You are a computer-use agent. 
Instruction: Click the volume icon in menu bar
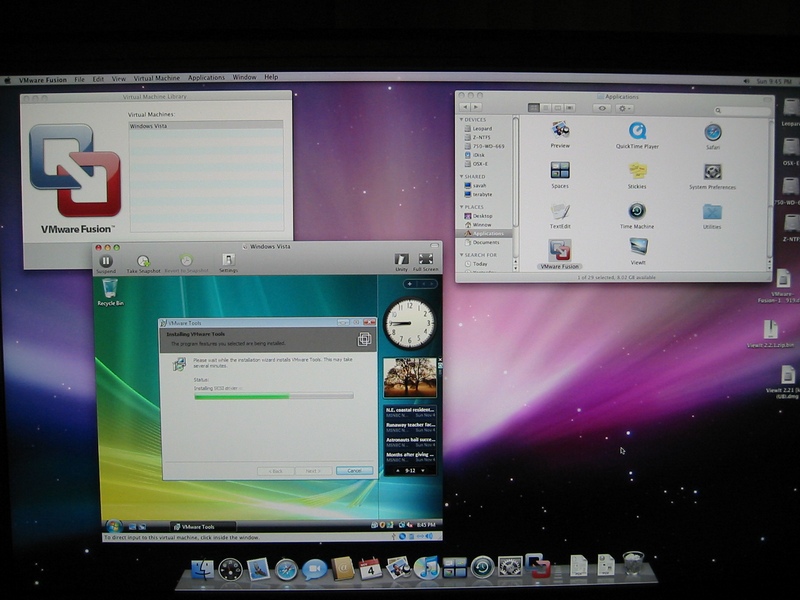747,81
